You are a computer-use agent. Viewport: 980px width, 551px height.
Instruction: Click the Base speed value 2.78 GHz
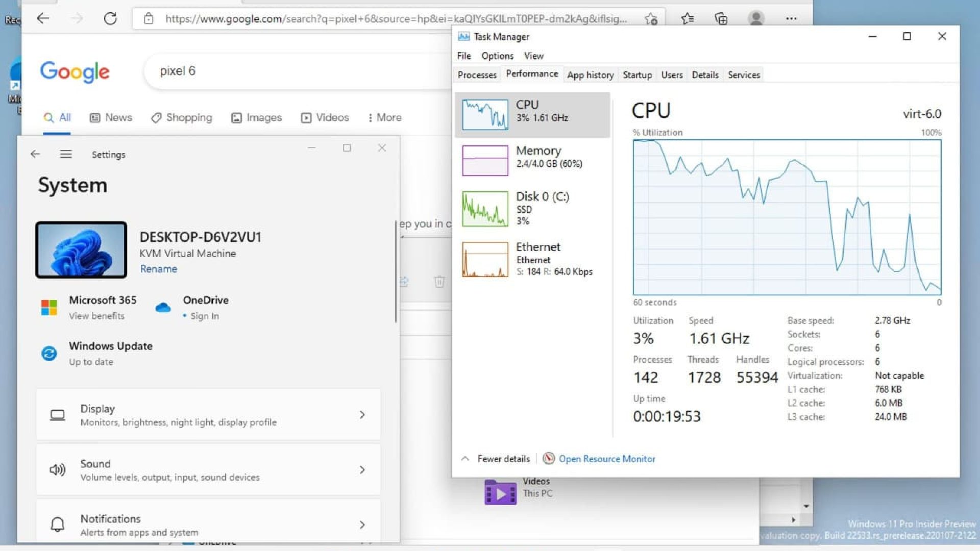click(892, 320)
